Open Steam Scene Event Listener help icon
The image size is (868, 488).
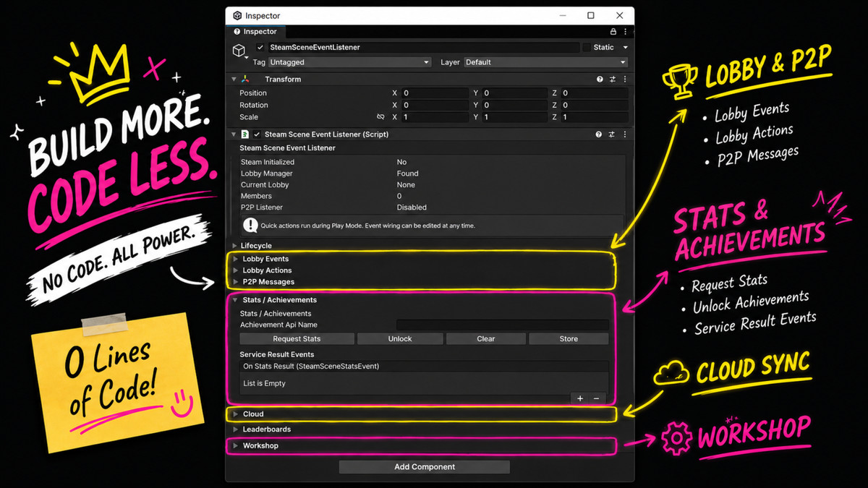tap(599, 134)
